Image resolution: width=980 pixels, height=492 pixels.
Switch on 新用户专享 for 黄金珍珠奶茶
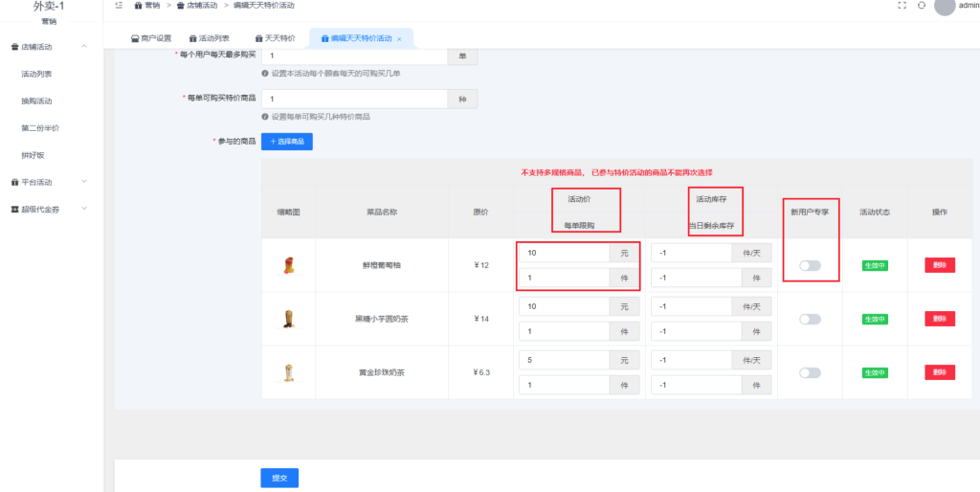[810, 372]
